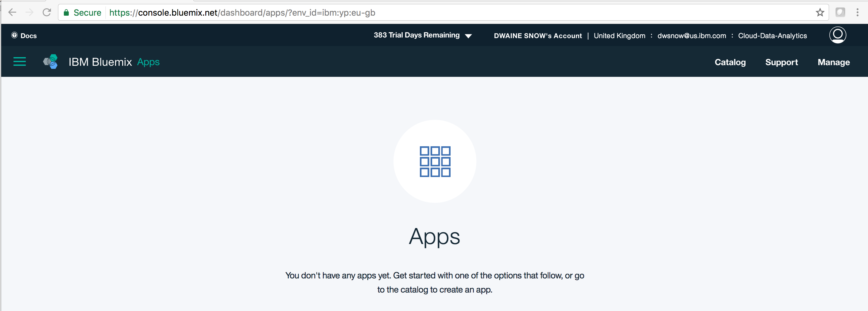This screenshot has width=868, height=311.
Task: Click the browser back arrow
Action: (12, 13)
